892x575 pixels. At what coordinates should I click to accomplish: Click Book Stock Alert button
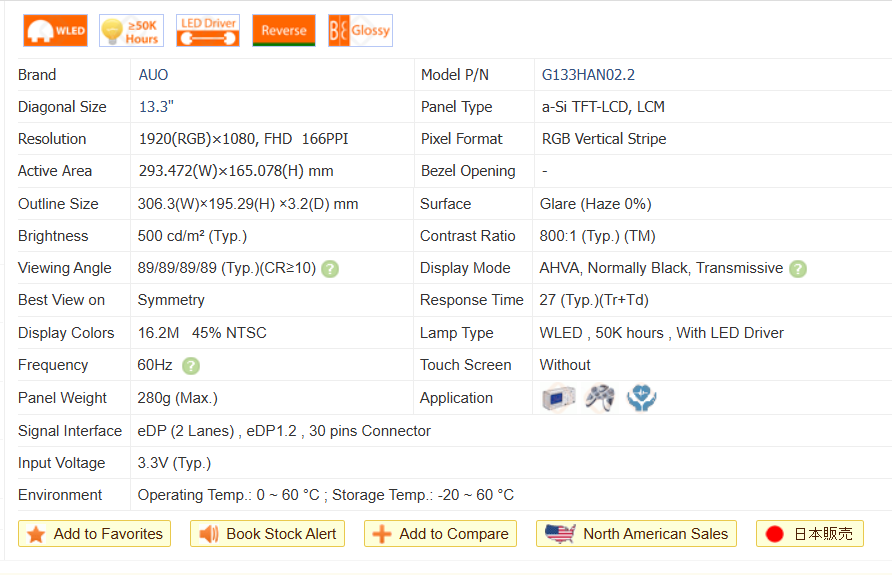pyautogui.click(x=267, y=534)
